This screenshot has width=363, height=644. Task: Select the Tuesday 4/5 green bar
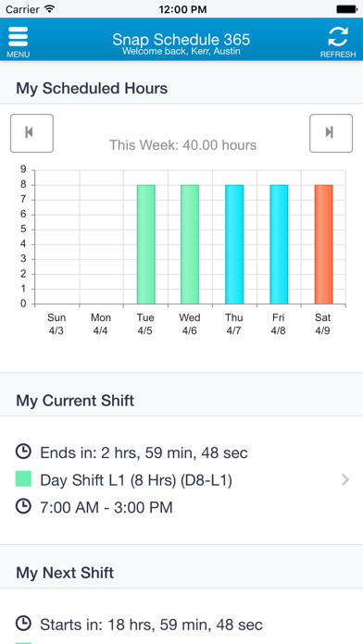click(x=146, y=244)
